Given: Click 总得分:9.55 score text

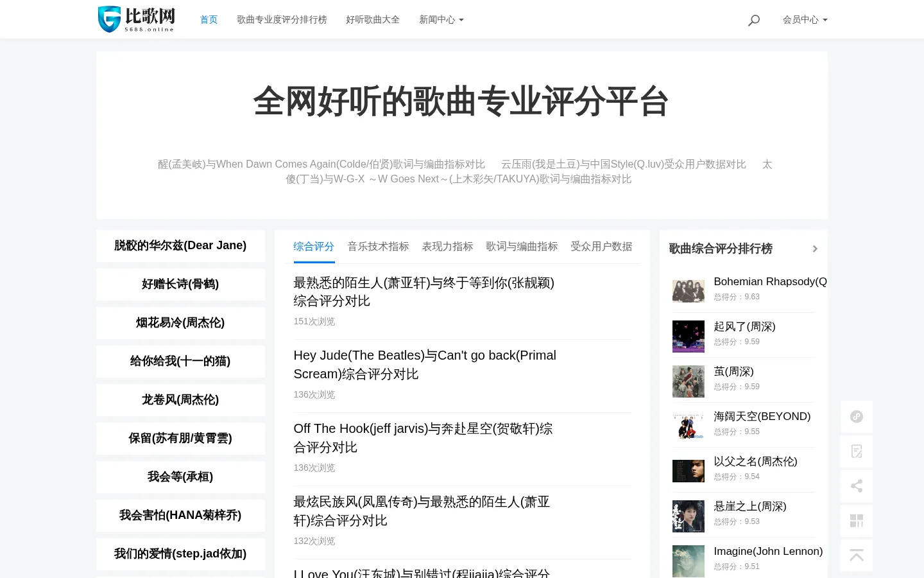Looking at the screenshot, I should point(737,432).
